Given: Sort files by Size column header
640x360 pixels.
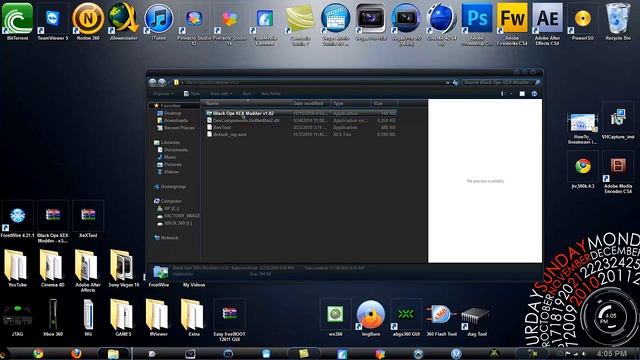Looking at the screenshot, I should point(384,103).
